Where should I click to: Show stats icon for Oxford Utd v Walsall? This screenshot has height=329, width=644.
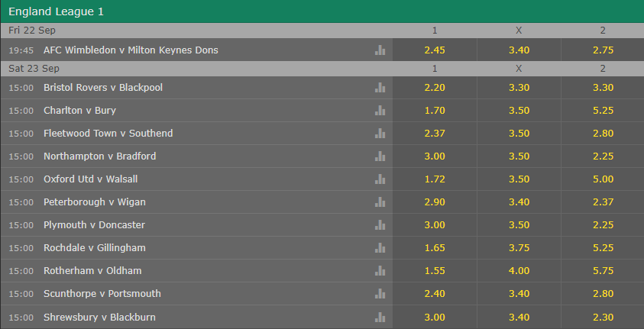[380, 179]
